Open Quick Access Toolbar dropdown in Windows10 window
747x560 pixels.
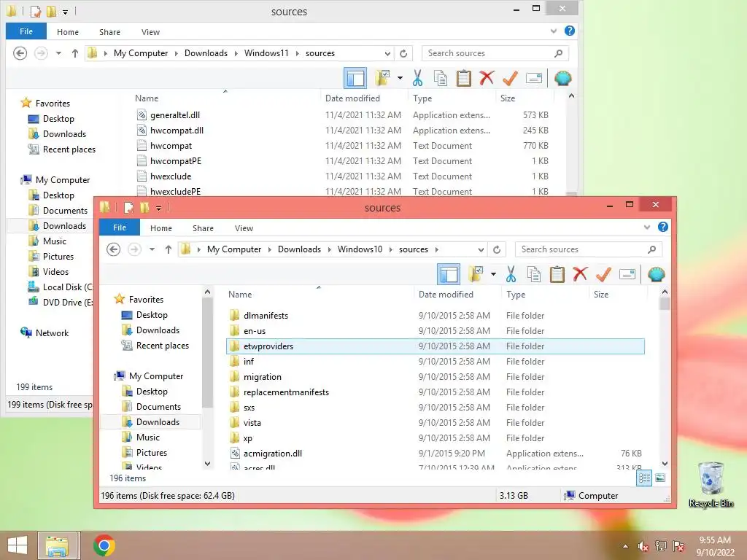pyautogui.click(x=158, y=208)
